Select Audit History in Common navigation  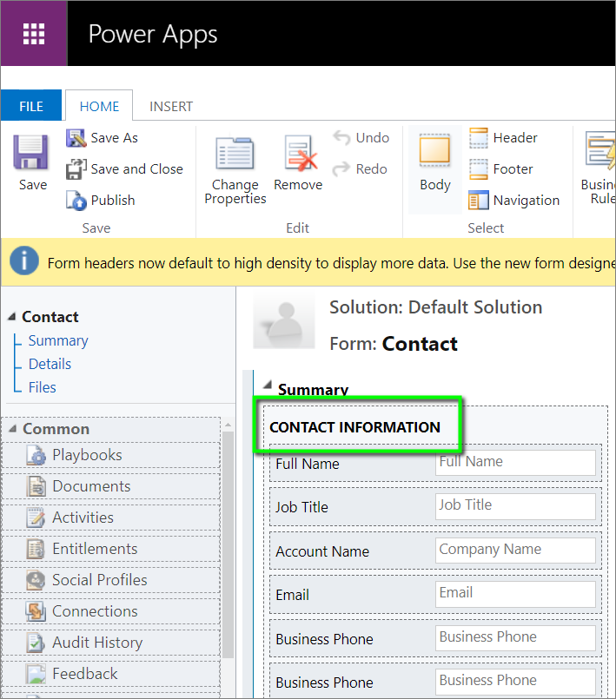(96, 643)
